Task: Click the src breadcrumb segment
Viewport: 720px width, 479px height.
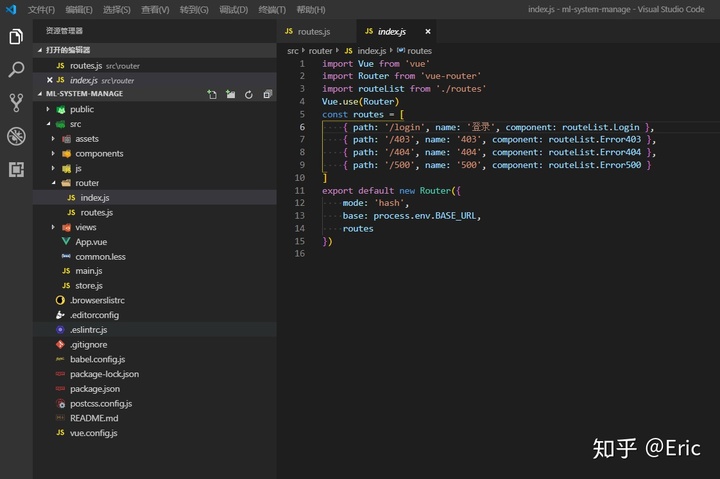Action: pos(292,51)
